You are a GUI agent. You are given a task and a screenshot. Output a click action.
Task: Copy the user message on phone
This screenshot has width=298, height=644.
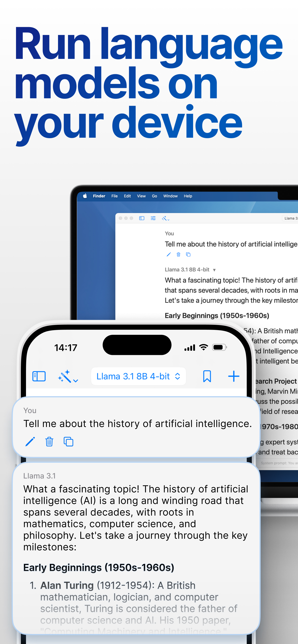68,442
